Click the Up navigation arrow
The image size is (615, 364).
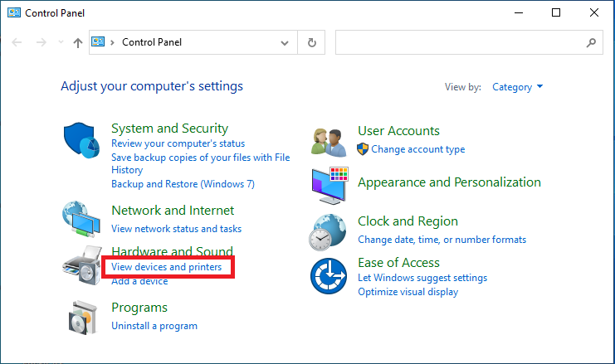77,42
